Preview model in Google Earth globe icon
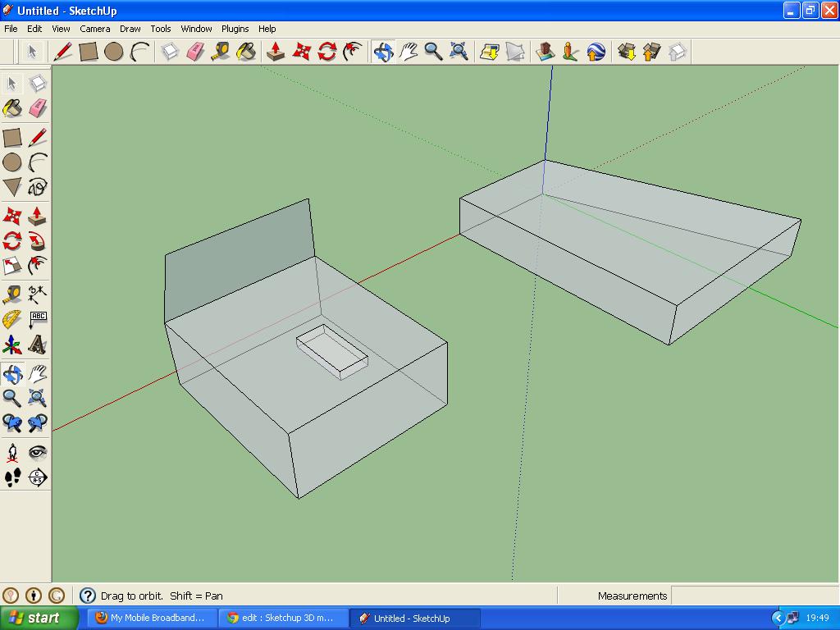This screenshot has height=630, width=840. click(x=596, y=52)
